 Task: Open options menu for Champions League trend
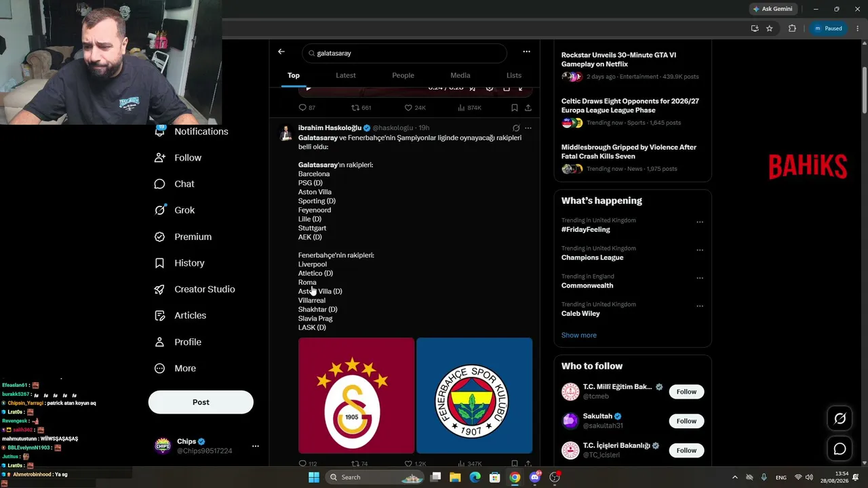tap(700, 250)
